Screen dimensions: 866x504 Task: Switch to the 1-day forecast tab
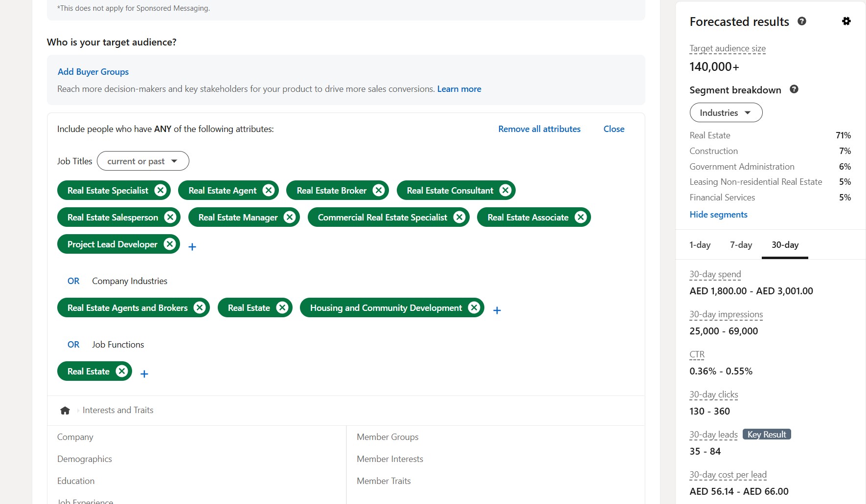coord(700,245)
